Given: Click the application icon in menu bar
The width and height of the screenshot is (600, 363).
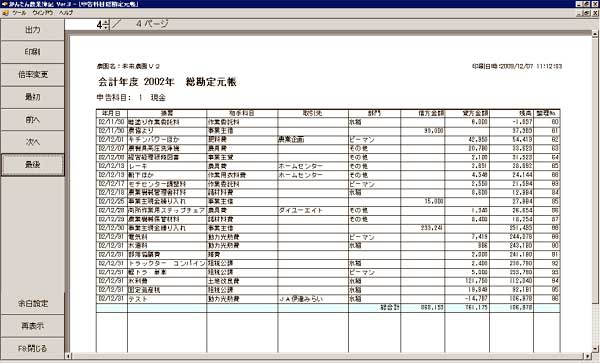Looking at the screenshot, I should pyautogui.click(x=5, y=13).
